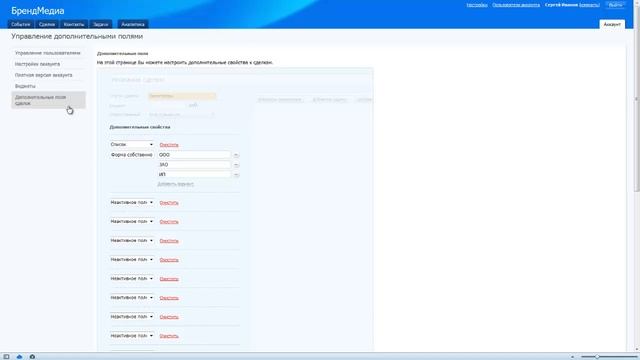Open the first Неактивное поле dropdown

131,202
